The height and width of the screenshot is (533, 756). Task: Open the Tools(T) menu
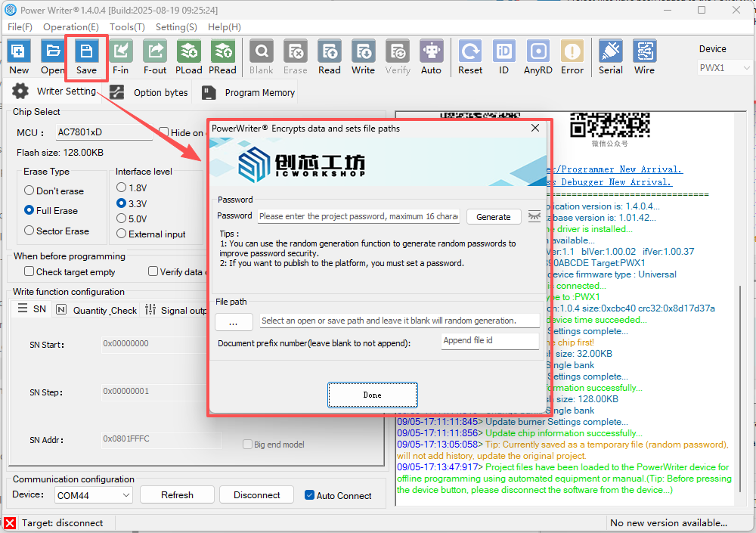point(127,27)
